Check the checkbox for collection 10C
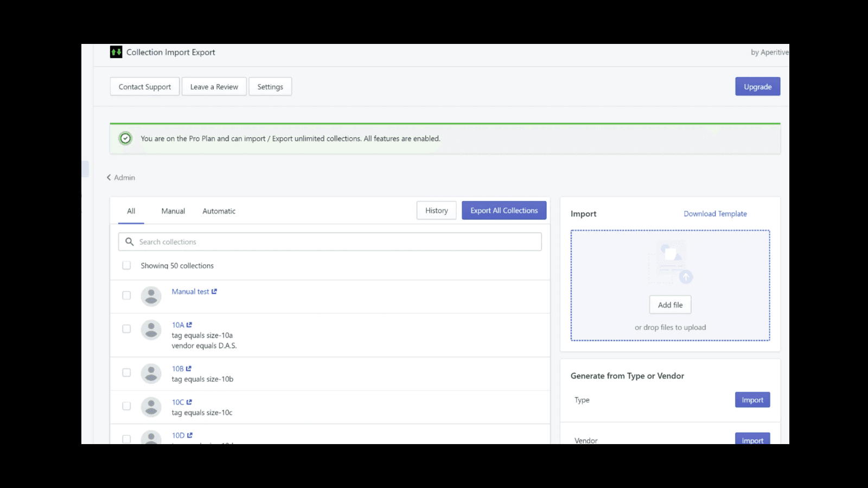The image size is (868, 488). coord(126,406)
